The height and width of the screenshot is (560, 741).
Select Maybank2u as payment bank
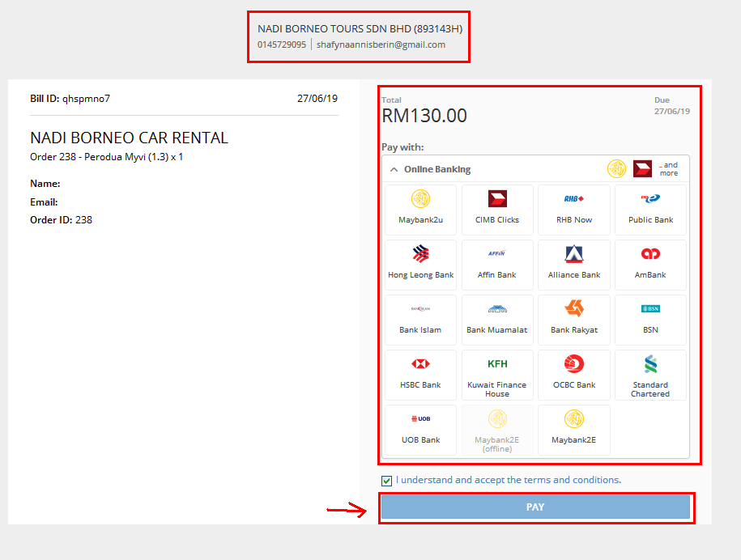coord(420,209)
